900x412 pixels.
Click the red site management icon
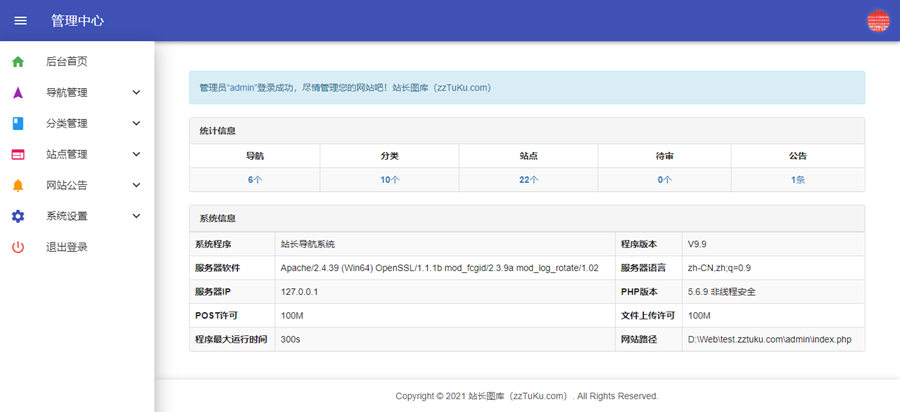[x=18, y=155]
